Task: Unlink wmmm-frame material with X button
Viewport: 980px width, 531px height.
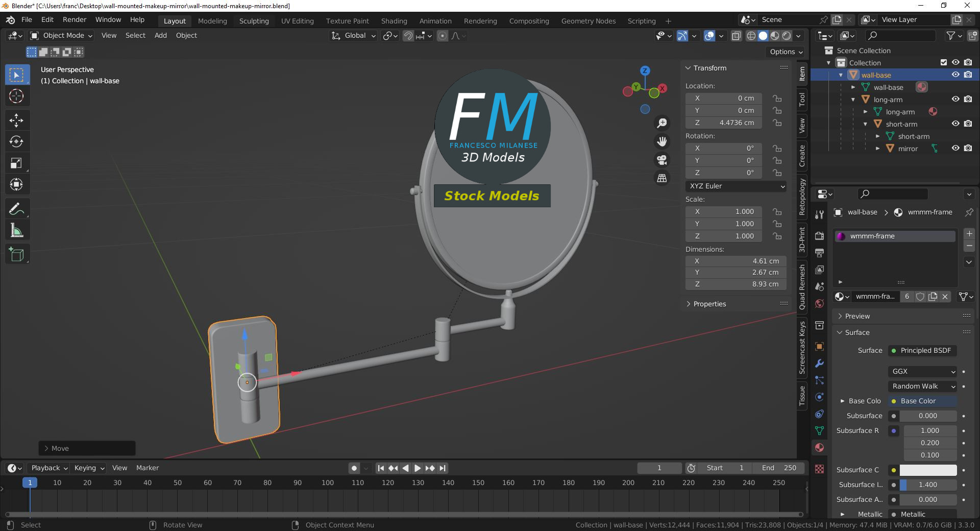Action: pos(945,297)
